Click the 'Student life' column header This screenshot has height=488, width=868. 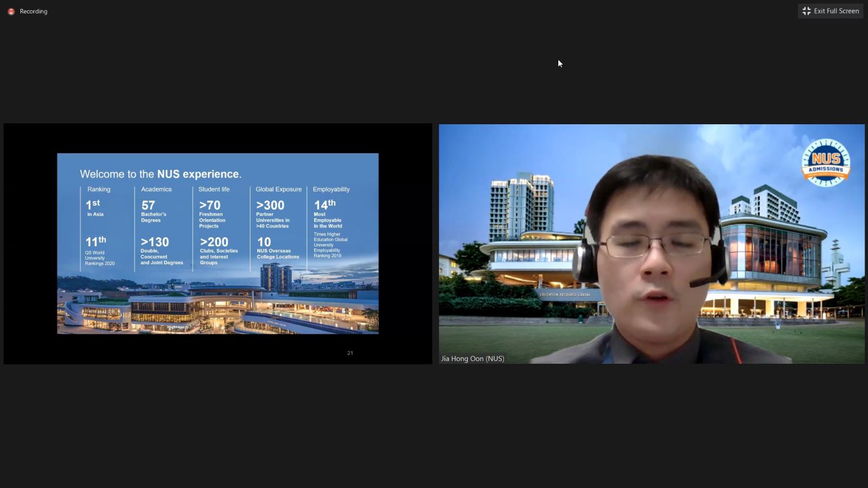click(214, 189)
